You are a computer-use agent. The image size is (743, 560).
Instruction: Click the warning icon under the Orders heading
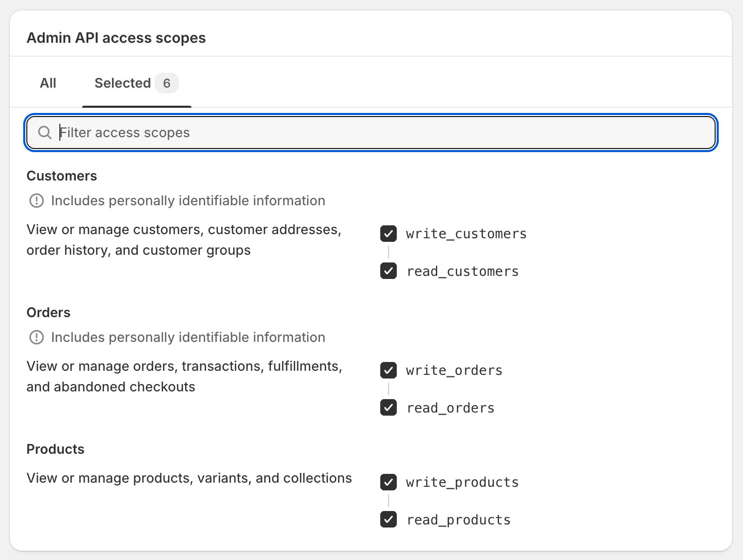37,337
